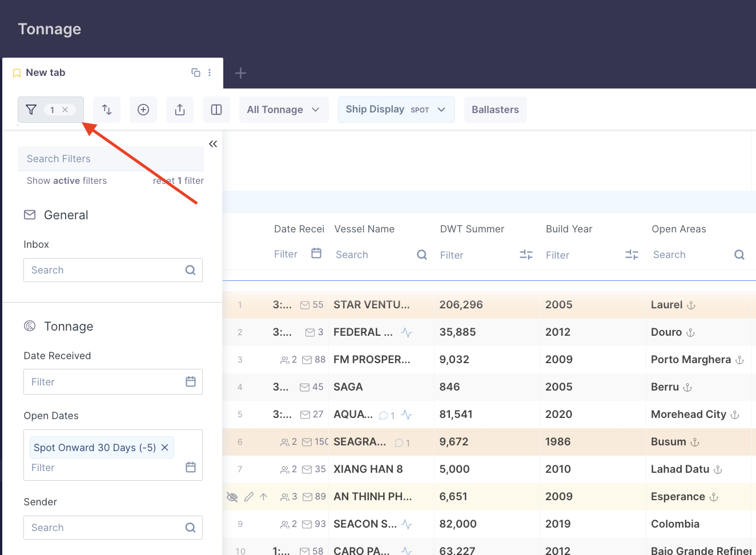
Task: Open the column layout icon
Action: pos(216,110)
